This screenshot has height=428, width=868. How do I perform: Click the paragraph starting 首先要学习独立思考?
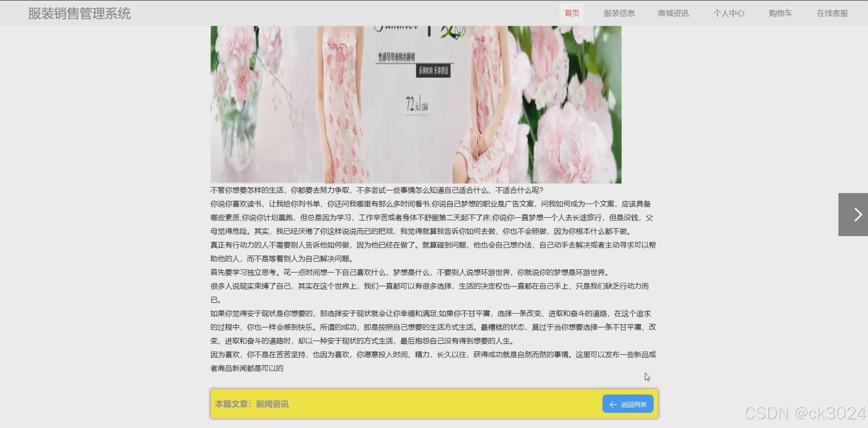point(410,273)
